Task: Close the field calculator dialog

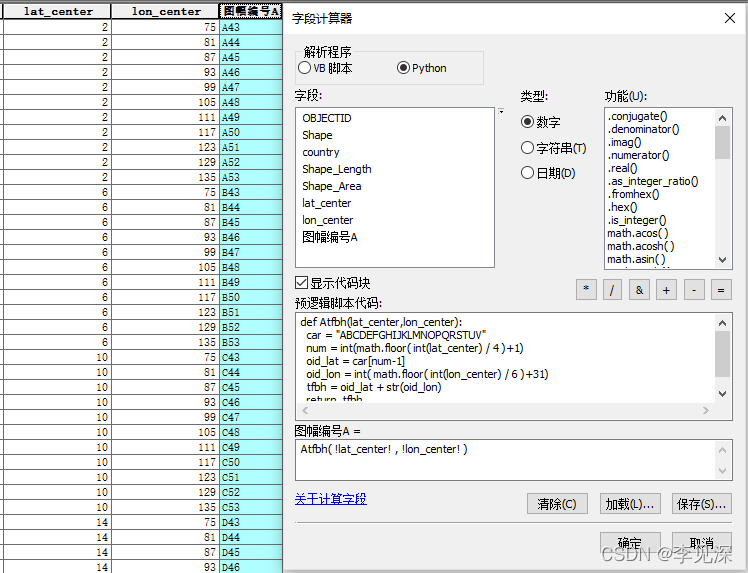Action: coord(727,18)
